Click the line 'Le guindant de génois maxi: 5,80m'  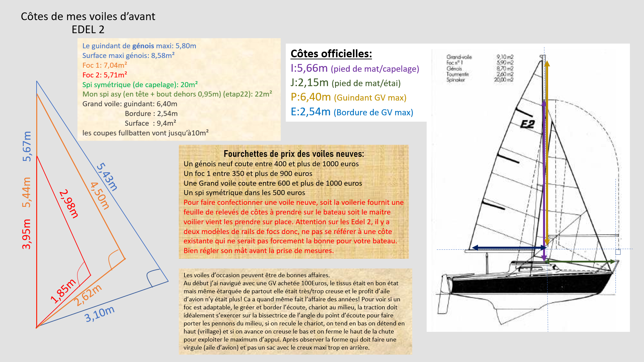(139, 46)
